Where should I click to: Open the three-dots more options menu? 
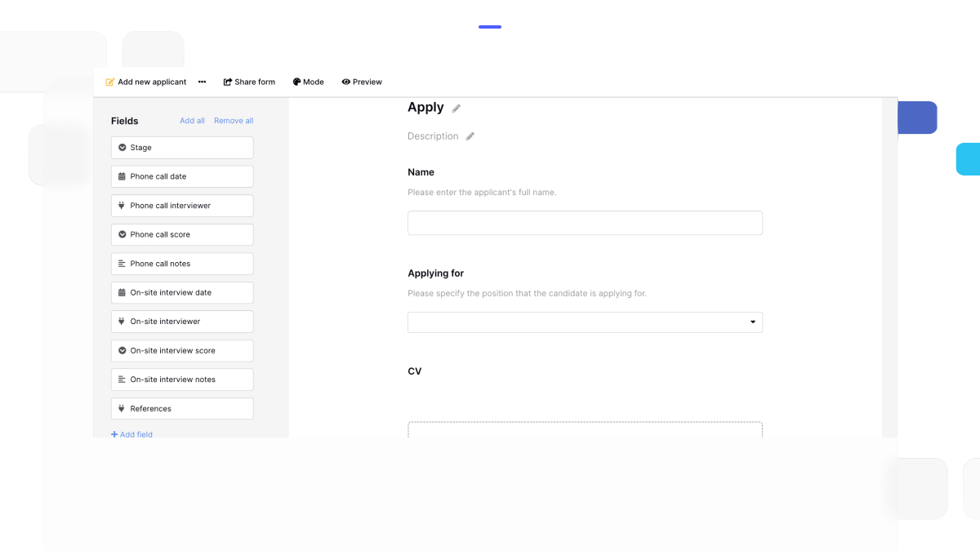pyautogui.click(x=202, y=82)
